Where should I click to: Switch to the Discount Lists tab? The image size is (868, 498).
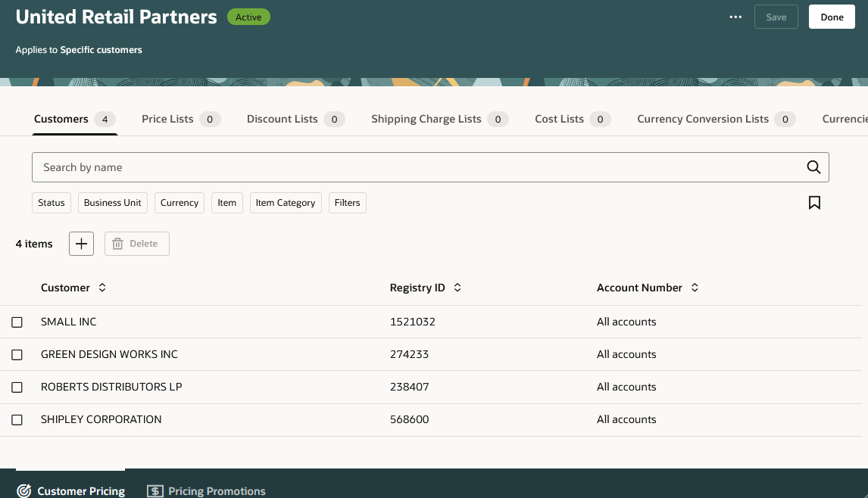[x=295, y=119]
